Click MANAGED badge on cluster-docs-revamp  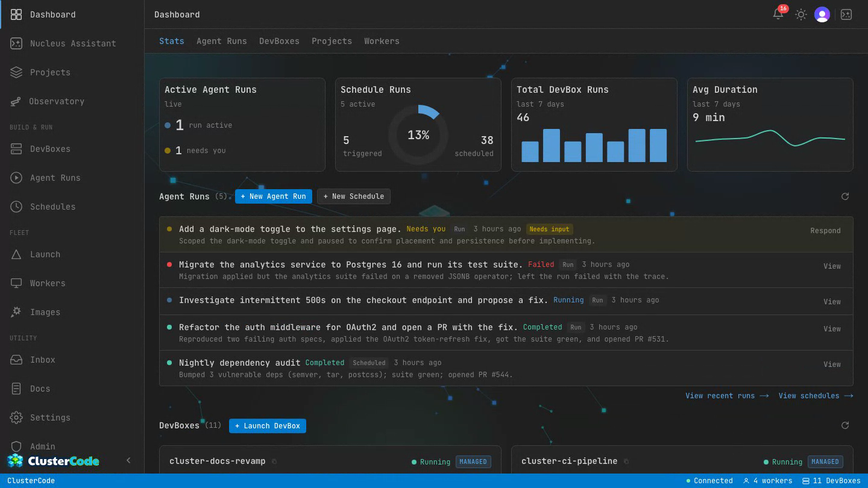pyautogui.click(x=473, y=462)
